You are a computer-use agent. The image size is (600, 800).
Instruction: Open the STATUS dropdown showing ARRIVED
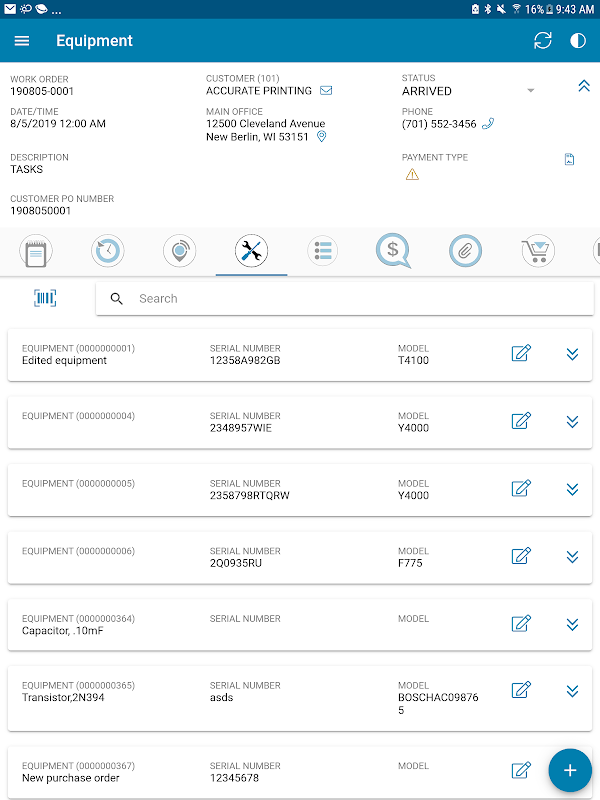pyautogui.click(x=531, y=91)
